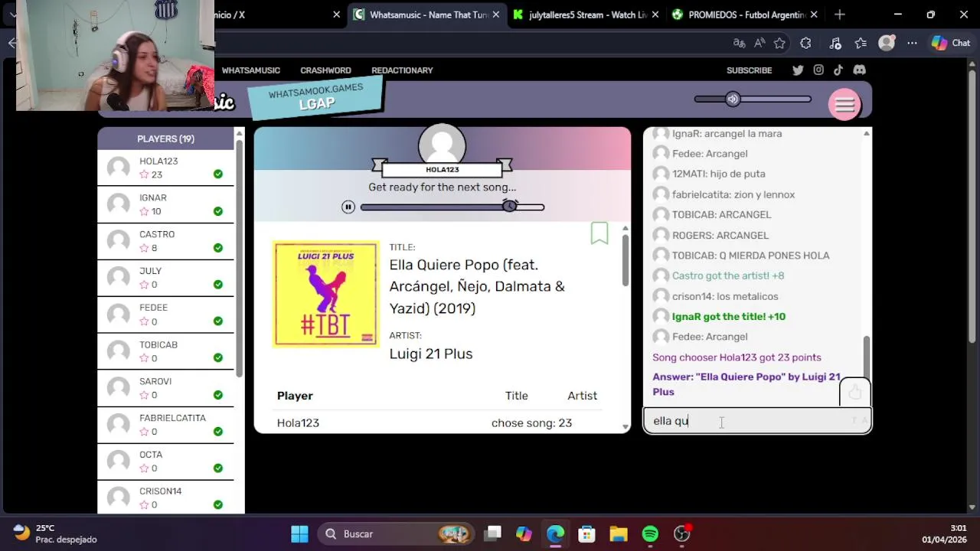Click the Edge translate page icon
980x551 pixels.
pos(739,44)
